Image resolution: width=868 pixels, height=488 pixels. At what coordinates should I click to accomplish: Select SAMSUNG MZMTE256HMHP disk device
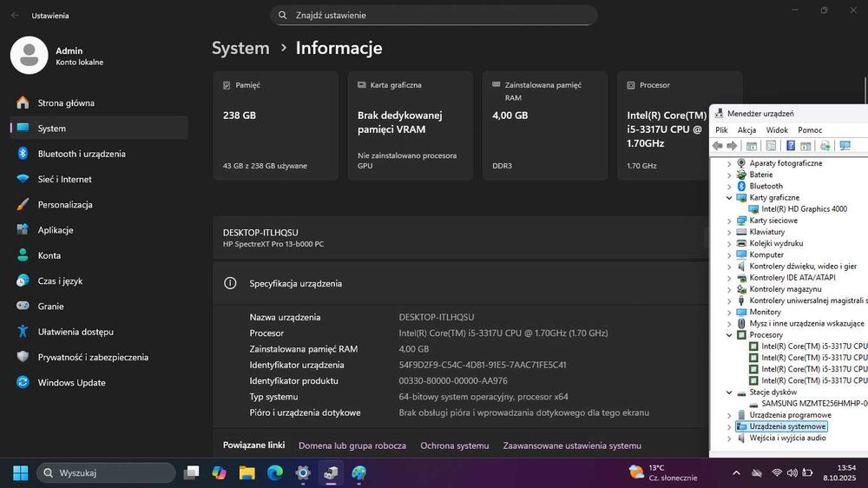pyautogui.click(x=814, y=404)
